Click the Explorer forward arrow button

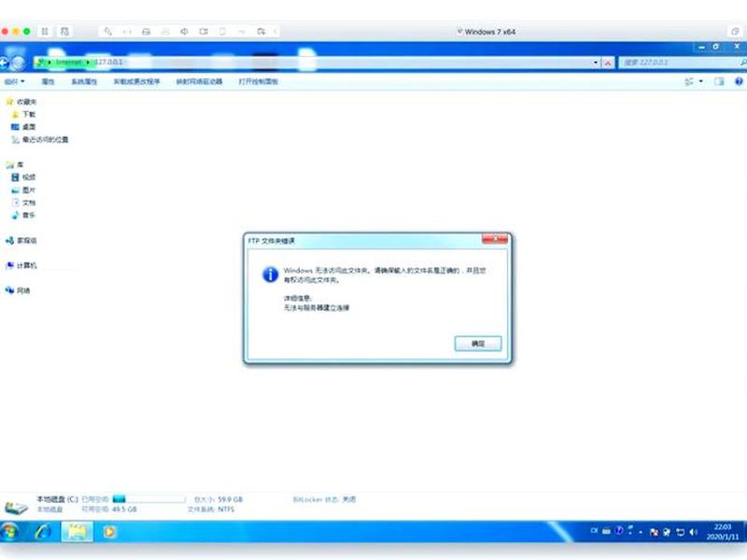coord(18,63)
